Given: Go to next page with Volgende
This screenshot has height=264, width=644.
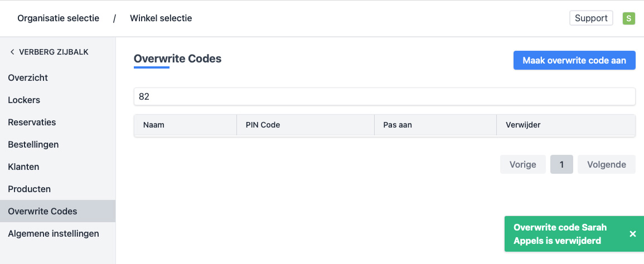Looking at the screenshot, I should pyautogui.click(x=606, y=164).
